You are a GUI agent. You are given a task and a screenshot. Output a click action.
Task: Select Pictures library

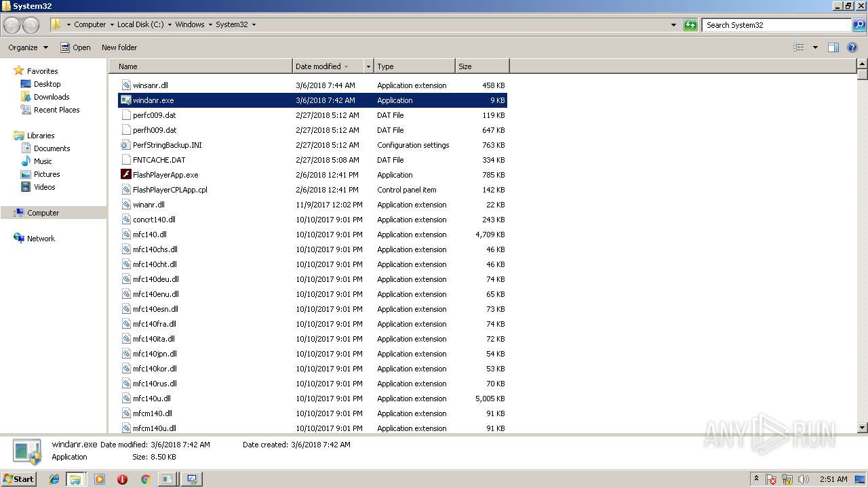point(47,174)
